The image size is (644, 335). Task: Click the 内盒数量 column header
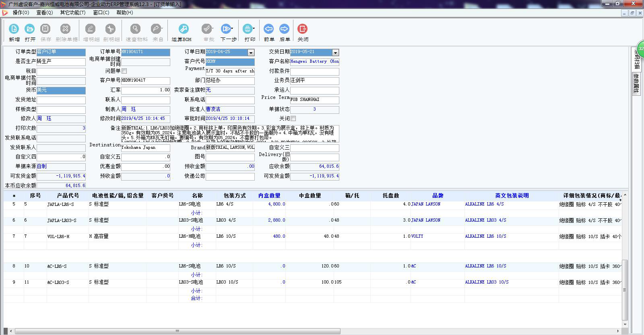[269, 195]
